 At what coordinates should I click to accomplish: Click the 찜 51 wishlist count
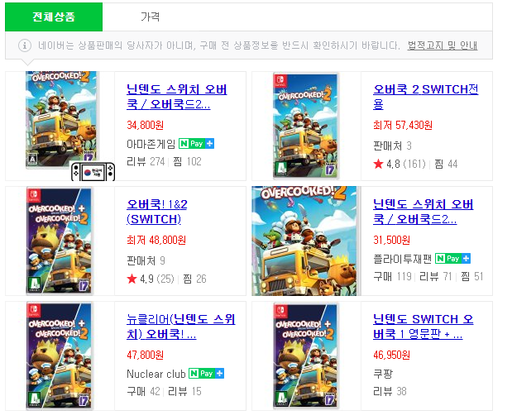(471, 277)
